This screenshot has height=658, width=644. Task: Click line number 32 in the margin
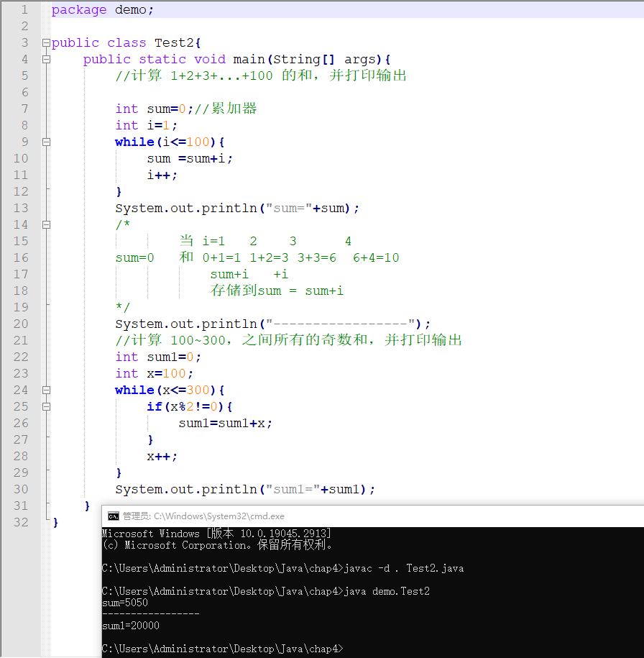pyautogui.click(x=21, y=523)
